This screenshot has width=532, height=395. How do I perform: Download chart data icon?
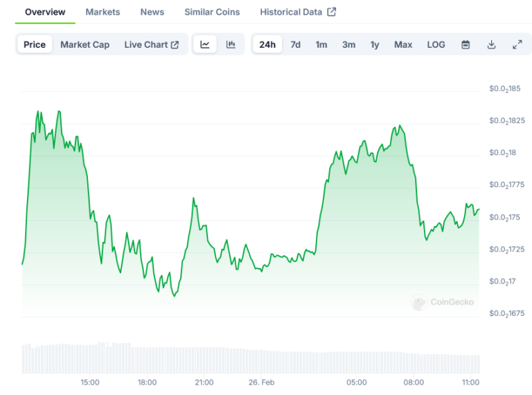coord(491,44)
